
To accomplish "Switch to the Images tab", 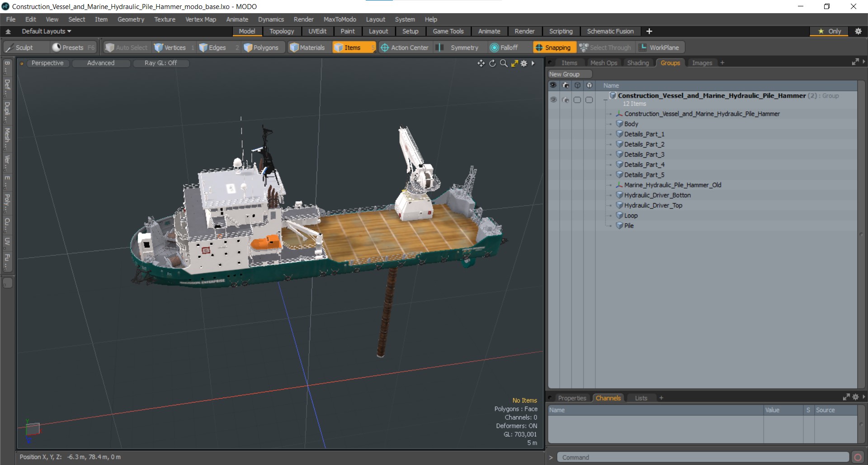I will click(702, 63).
